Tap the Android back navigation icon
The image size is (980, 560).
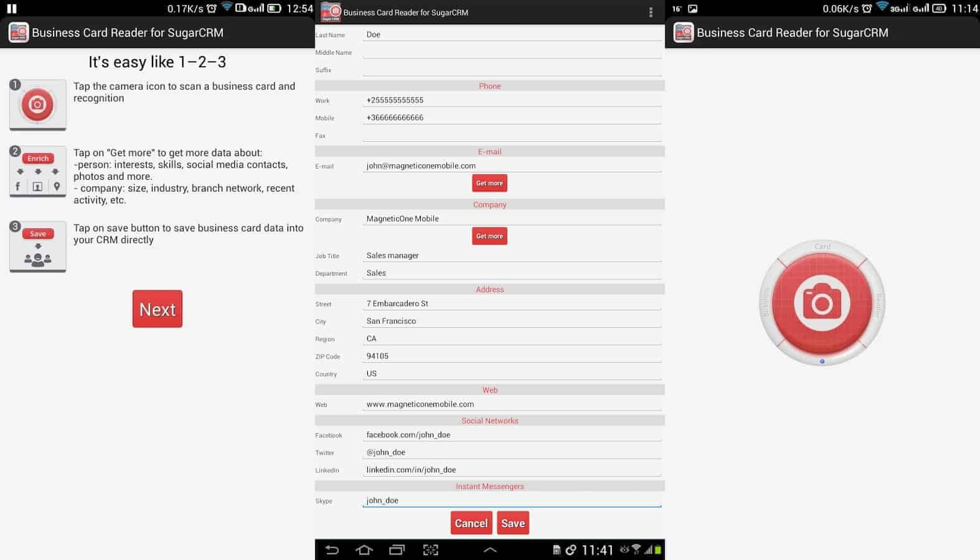tap(332, 549)
